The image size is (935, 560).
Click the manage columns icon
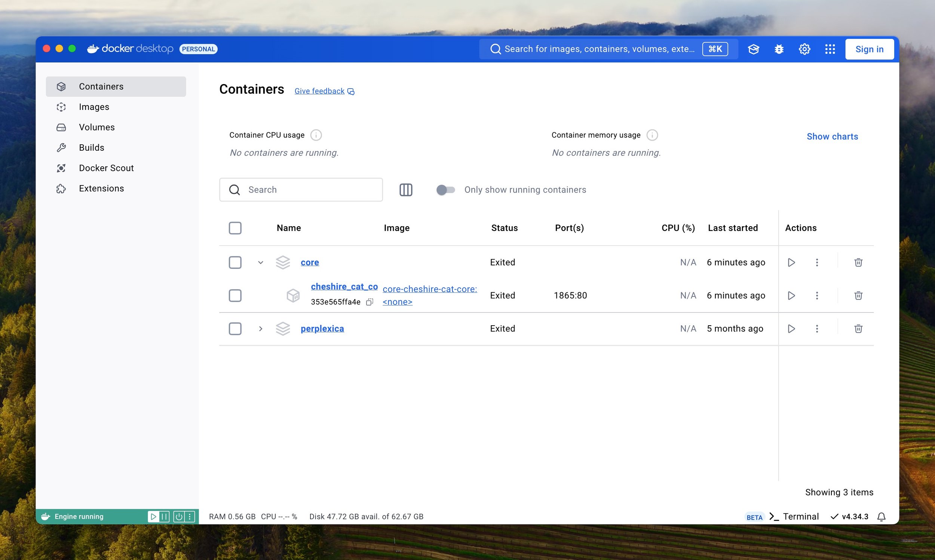[406, 190]
